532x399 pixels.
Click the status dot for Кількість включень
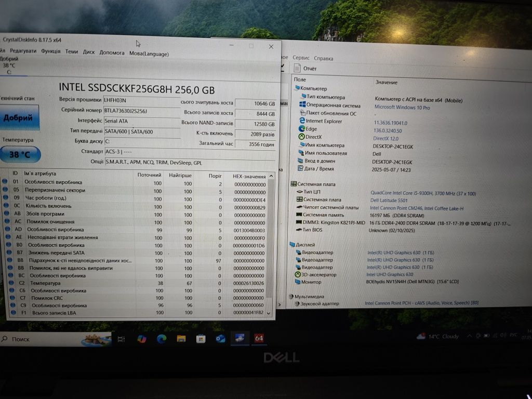coord(6,205)
